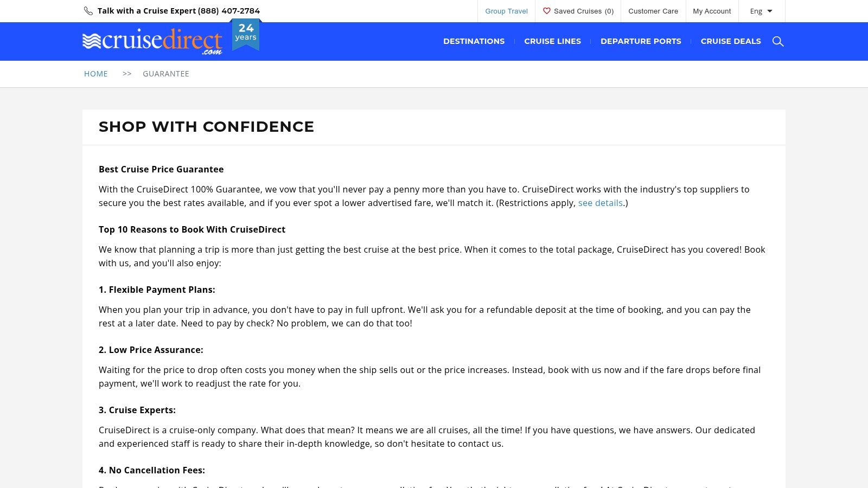Click the 'Shop With Confidence' heading
Screen dimensions: 868x488
(x=207, y=127)
